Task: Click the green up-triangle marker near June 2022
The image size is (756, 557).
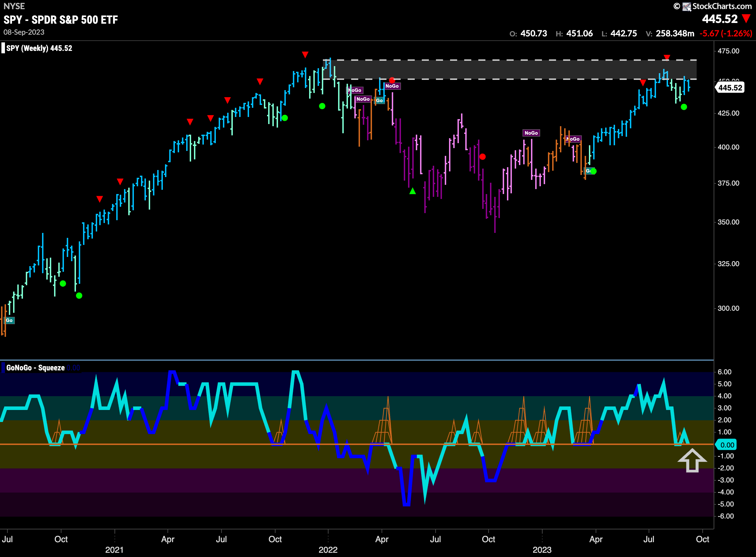Action: [x=413, y=191]
